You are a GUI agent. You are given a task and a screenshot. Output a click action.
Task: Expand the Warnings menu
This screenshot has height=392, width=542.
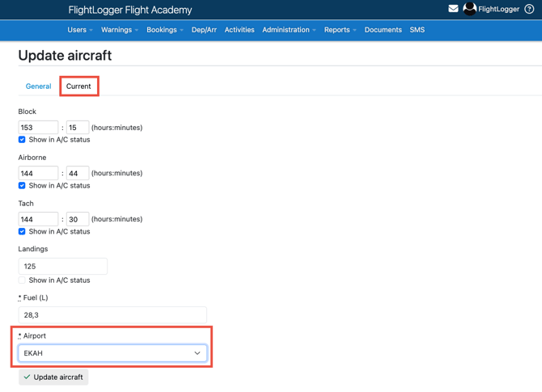(119, 30)
